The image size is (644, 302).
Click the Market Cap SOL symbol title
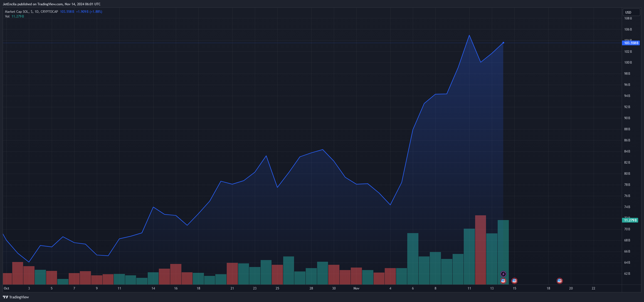coord(17,12)
